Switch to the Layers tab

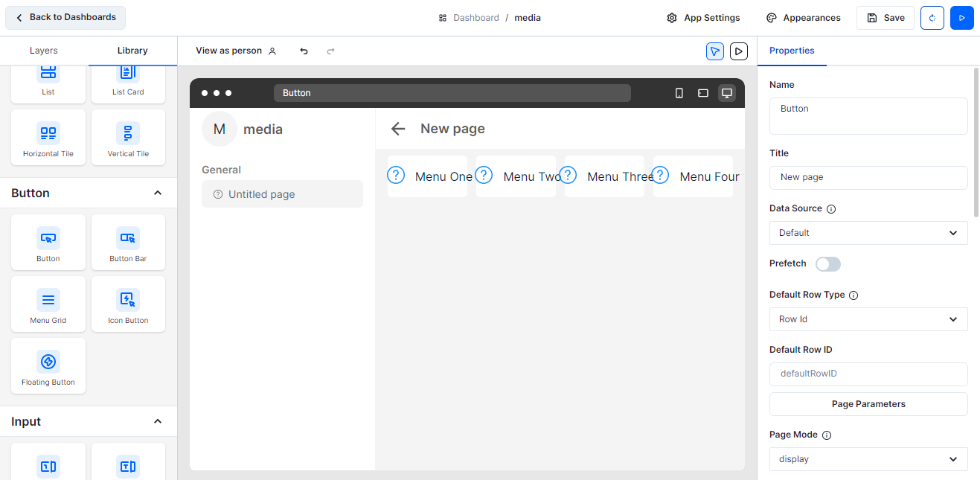[x=44, y=51]
